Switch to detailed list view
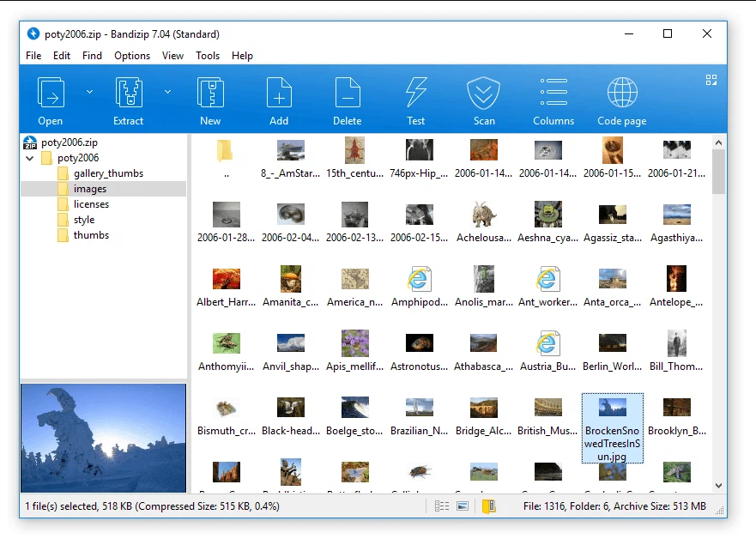This screenshot has width=756, height=539. [x=441, y=506]
